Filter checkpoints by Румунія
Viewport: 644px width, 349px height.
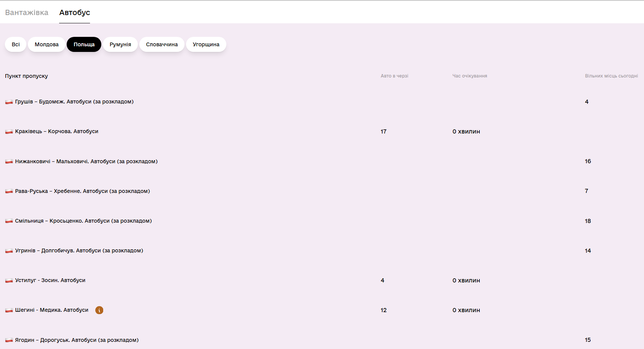pyautogui.click(x=120, y=44)
